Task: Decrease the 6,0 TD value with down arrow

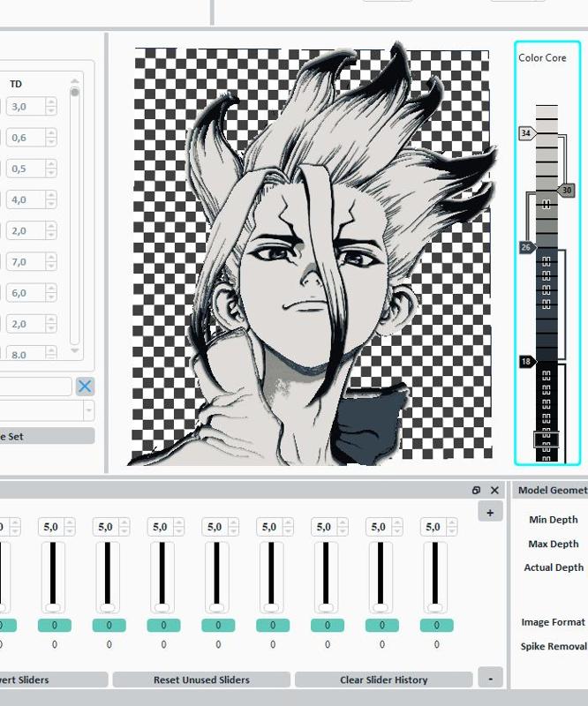Action: (x=51, y=297)
